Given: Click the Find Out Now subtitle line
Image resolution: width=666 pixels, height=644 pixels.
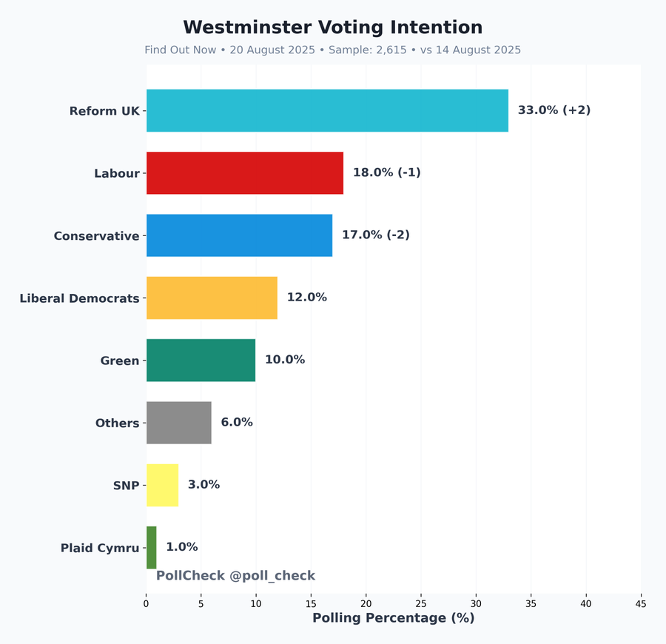Looking at the screenshot, I should pos(332,50).
